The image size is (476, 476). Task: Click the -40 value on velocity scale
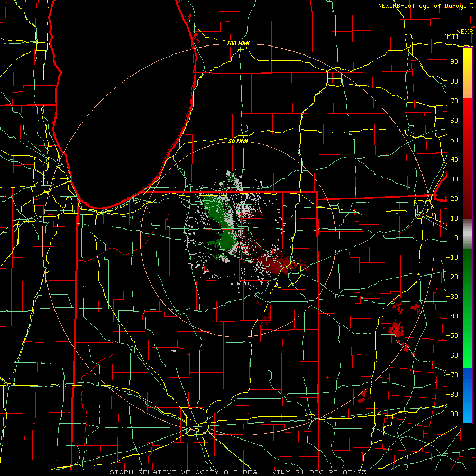click(452, 316)
